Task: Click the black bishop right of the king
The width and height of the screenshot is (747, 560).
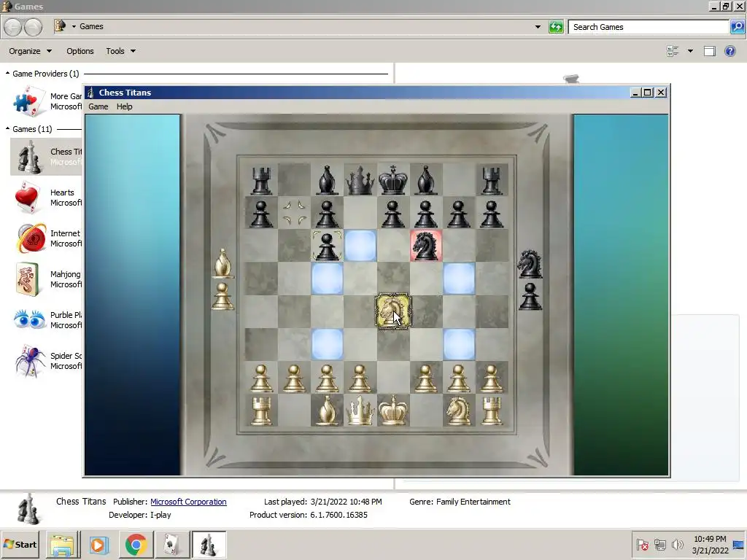Action: click(x=426, y=180)
